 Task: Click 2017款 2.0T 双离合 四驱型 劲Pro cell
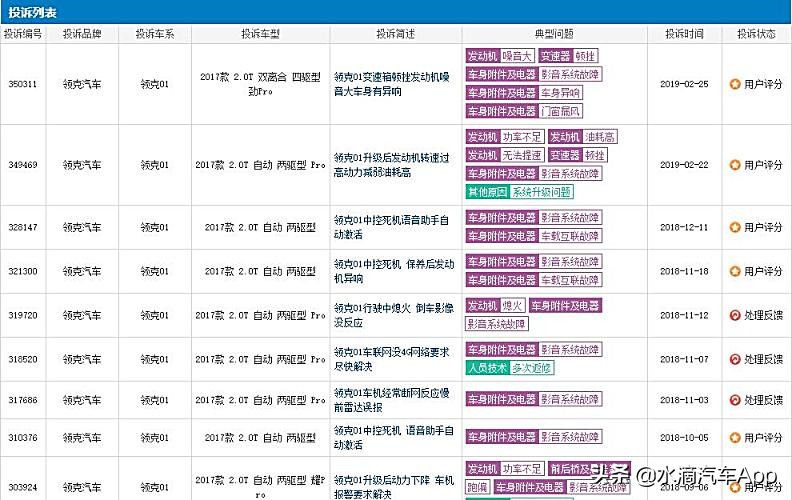[x=260, y=84]
